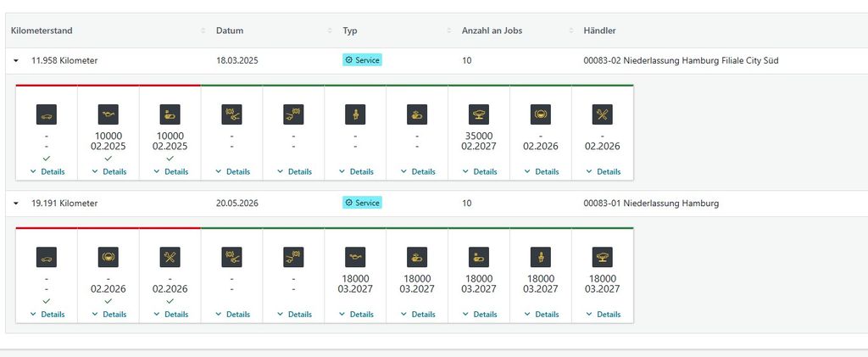Click the filter icon left of spark plug, 19.191 row
Viewport: 868px width, 357px height.
coord(479,258)
